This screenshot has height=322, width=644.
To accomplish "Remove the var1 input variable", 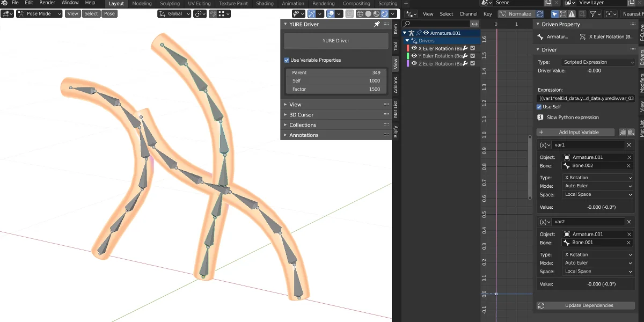I will click(x=629, y=145).
